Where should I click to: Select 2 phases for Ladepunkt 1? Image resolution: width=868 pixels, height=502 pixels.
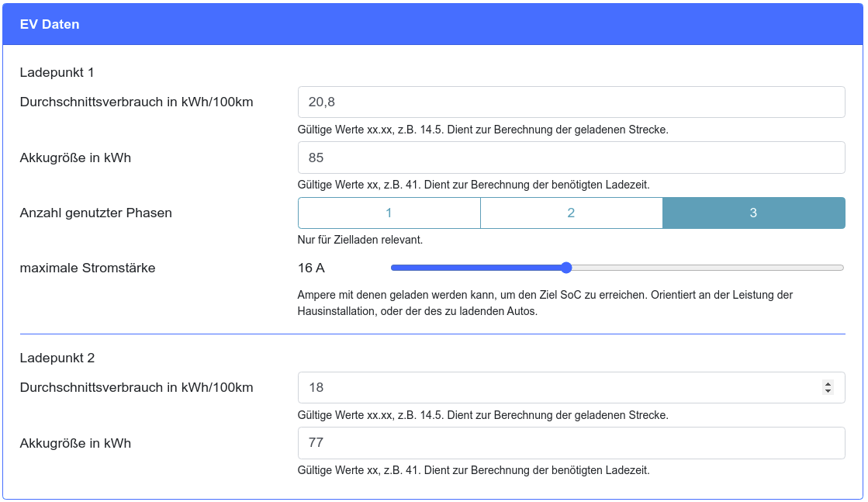(571, 213)
